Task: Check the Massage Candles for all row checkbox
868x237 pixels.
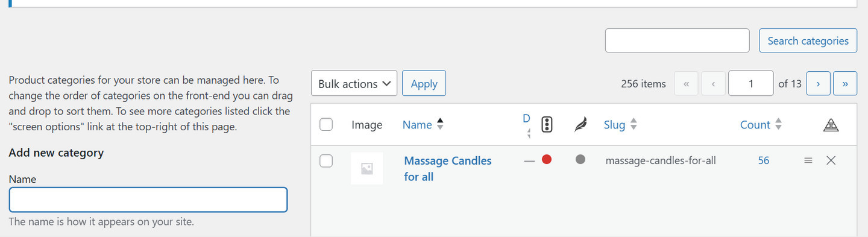Action: tap(326, 161)
